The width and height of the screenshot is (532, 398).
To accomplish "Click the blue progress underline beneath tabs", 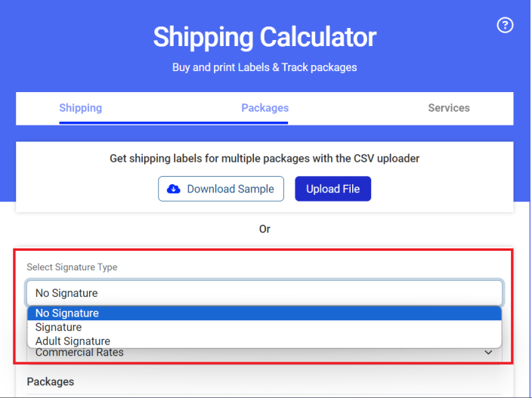I will [173, 122].
